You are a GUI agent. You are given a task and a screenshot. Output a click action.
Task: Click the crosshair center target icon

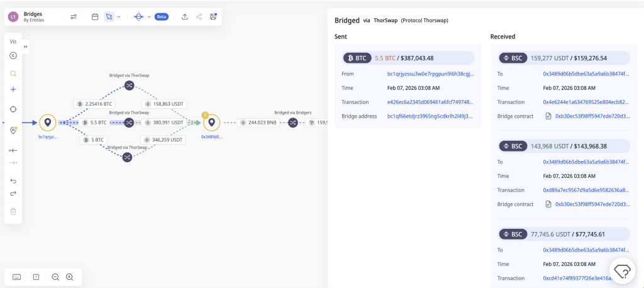pos(13,109)
